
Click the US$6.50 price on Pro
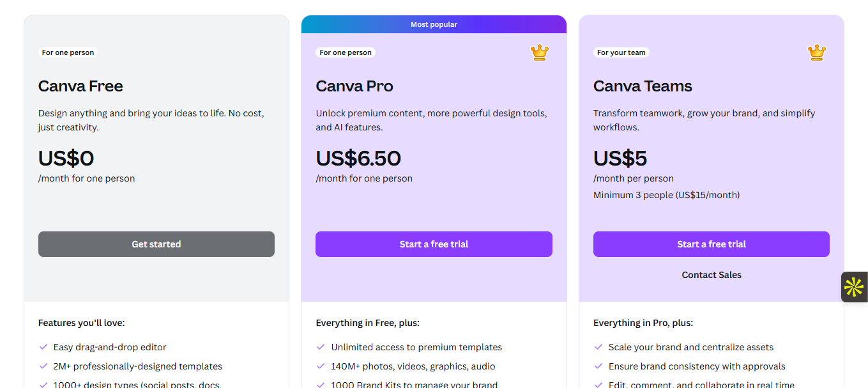coord(358,158)
